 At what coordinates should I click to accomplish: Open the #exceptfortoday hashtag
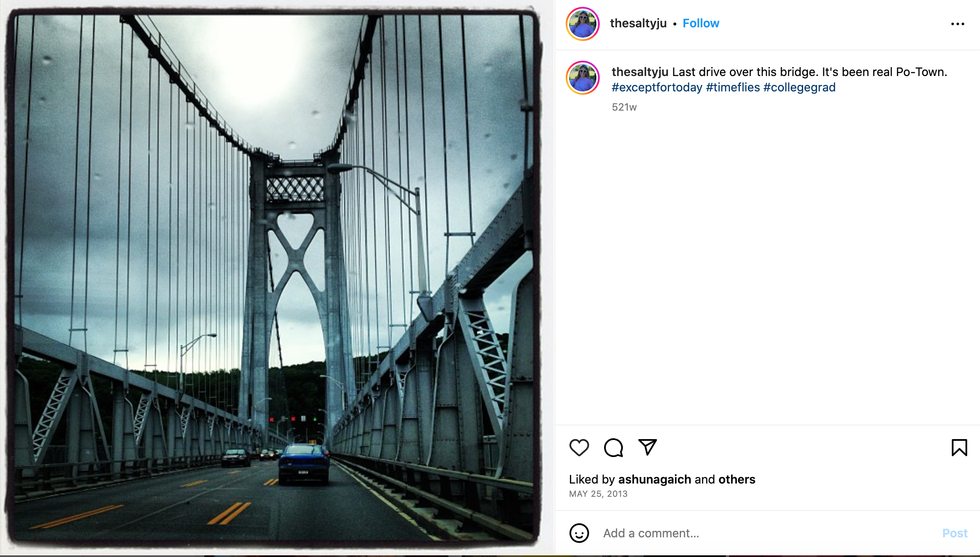pyautogui.click(x=657, y=88)
